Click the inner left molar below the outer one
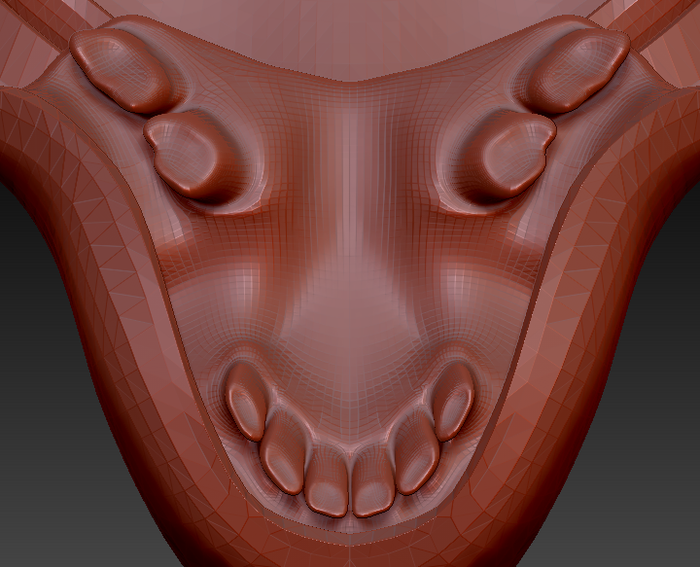Viewport: 700px width, 567px height. [x=187, y=154]
